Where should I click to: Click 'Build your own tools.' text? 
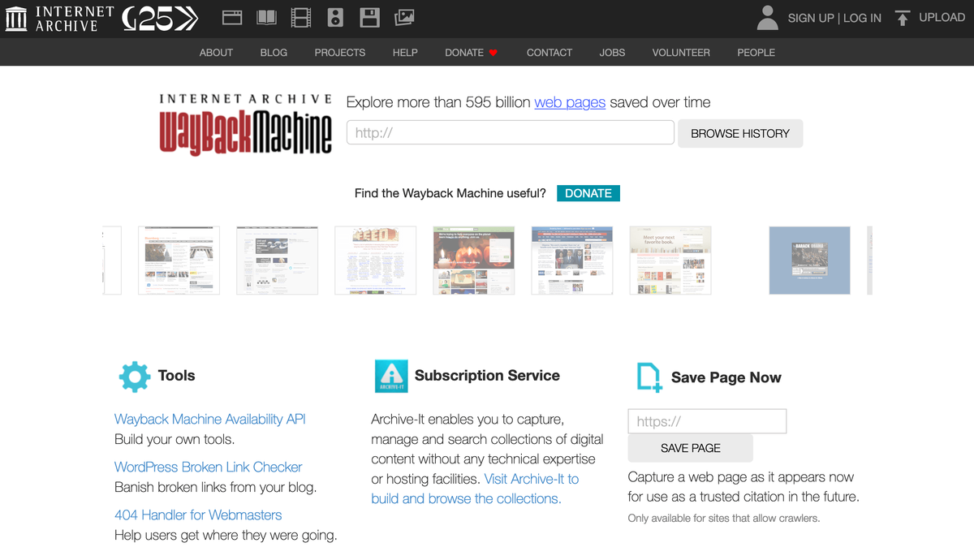pyautogui.click(x=175, y=440)
